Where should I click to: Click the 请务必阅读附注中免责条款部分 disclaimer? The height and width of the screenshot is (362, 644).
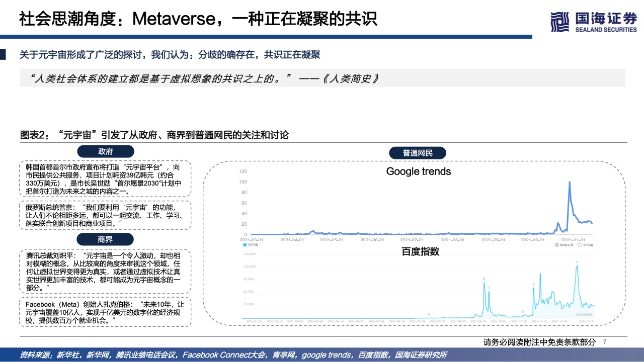click(x=539, y=342)
